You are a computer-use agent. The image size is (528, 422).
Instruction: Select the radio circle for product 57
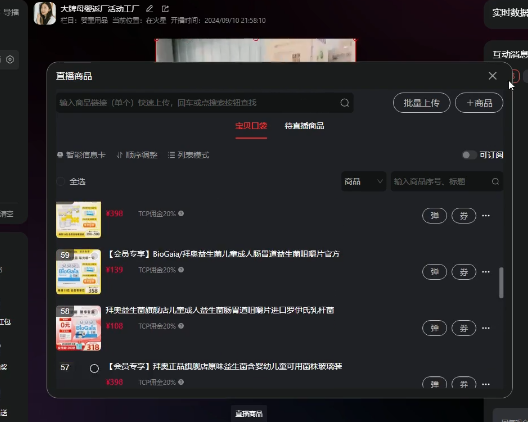[94, 368]
